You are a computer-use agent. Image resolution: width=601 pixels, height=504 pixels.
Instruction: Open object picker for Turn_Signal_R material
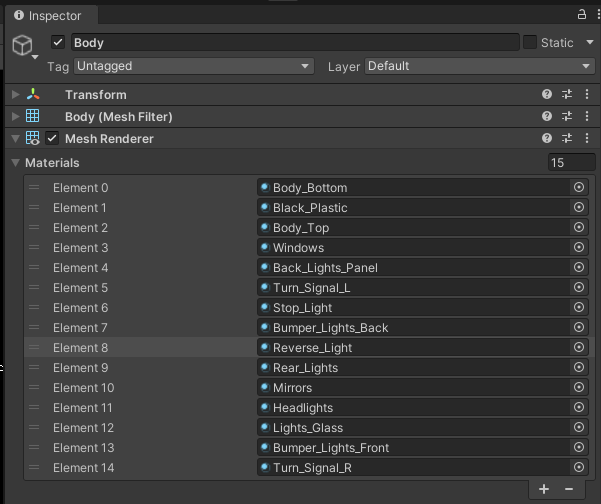(578, 468)
